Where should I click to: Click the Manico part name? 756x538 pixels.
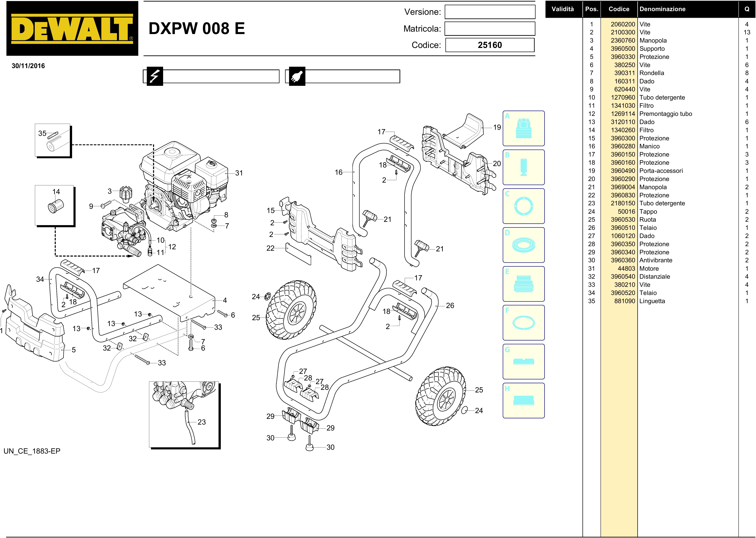(x=649, y=146)
